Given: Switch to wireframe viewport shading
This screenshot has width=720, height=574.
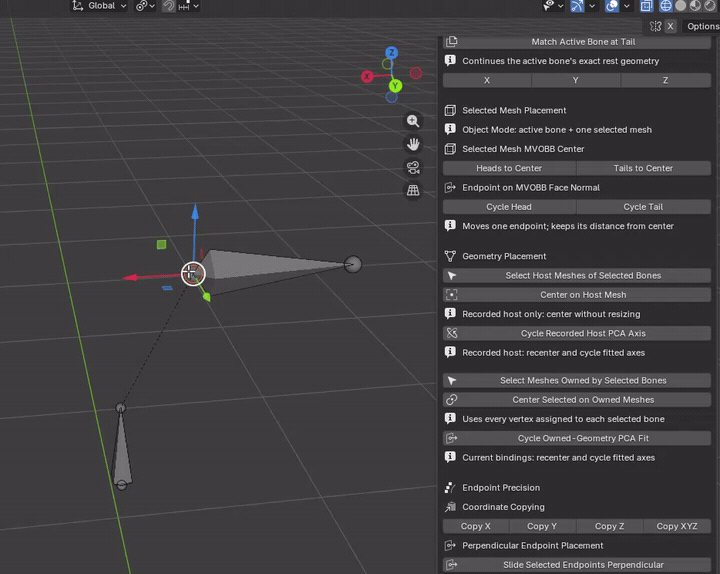Looking at the screenshot, I should (x=666, y=6).
